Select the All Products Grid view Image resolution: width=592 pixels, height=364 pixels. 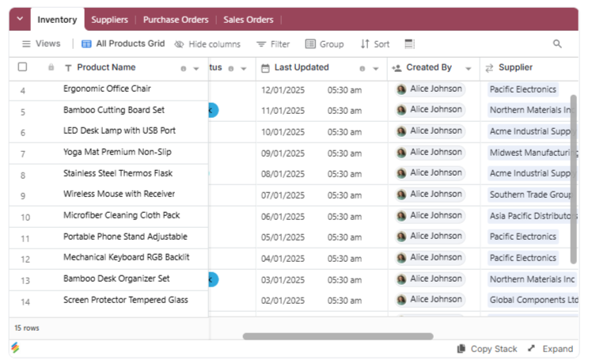tap(123, 44)
